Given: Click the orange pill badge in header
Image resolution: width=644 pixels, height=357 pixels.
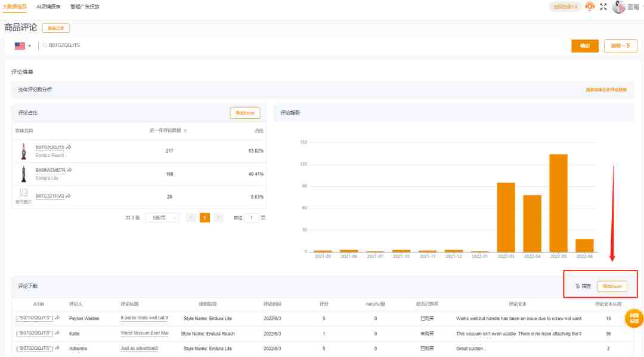Looking at the screenshot, I should 565,7.
